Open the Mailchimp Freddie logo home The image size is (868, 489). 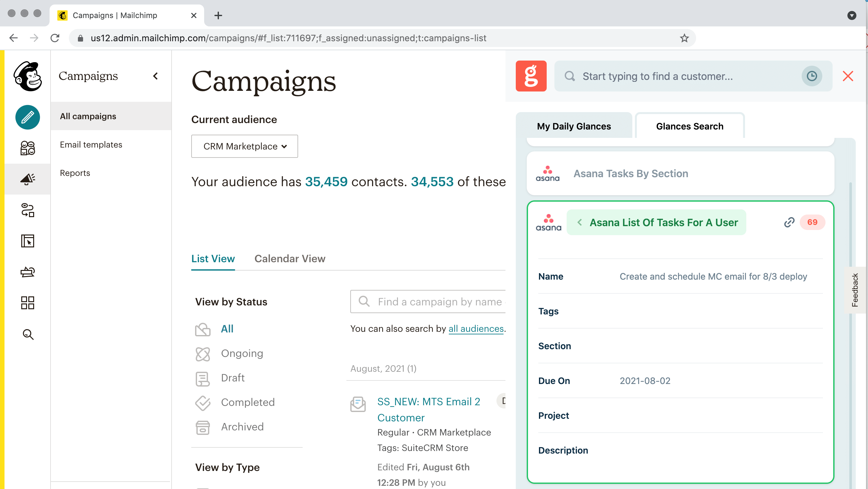[28, 76]
